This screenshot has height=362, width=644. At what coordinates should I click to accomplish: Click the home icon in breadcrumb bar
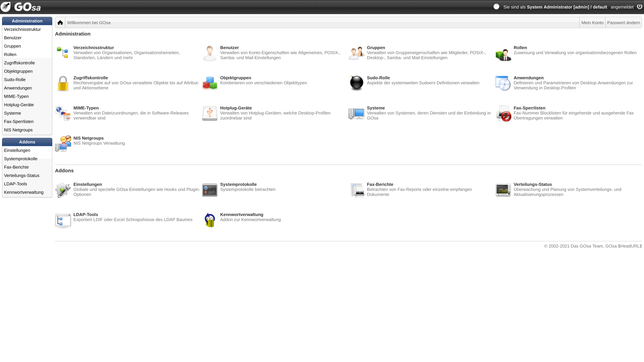(x=60, y=23)
